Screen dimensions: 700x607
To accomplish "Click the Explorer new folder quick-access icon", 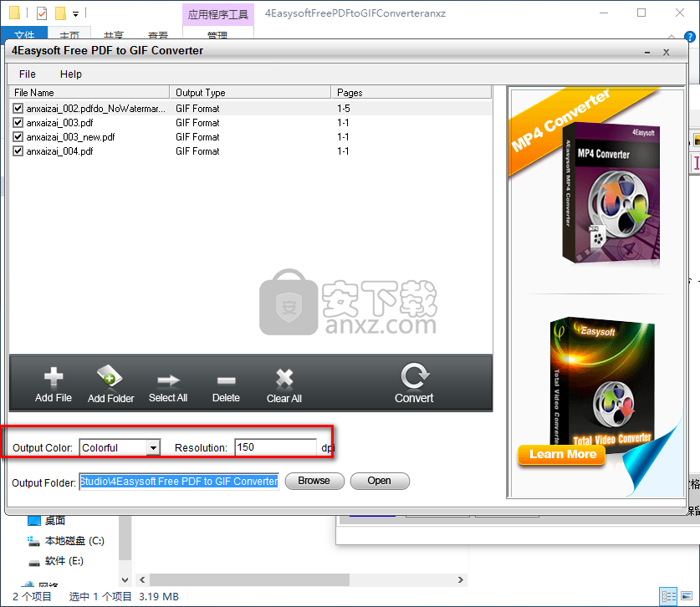I will [x=60, y=13].
